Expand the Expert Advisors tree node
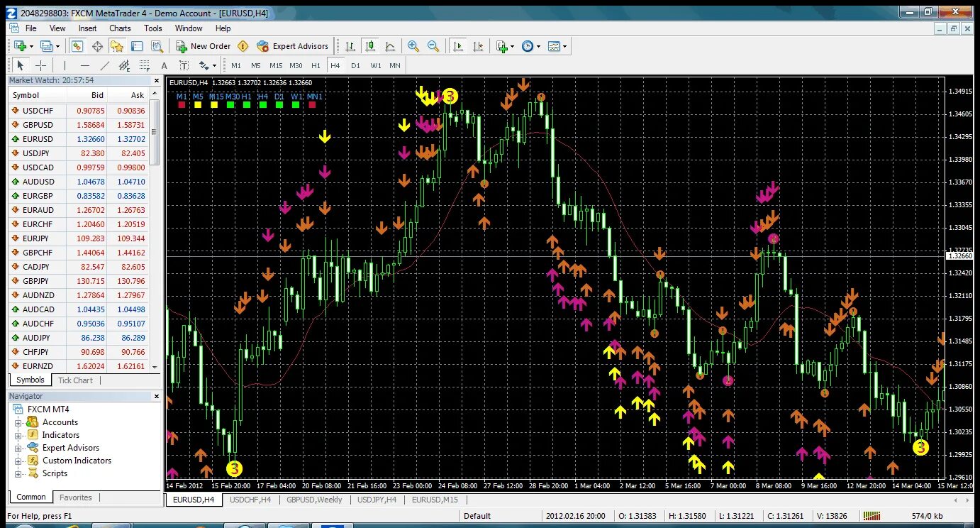980x528 pixels. coord(18,448)
